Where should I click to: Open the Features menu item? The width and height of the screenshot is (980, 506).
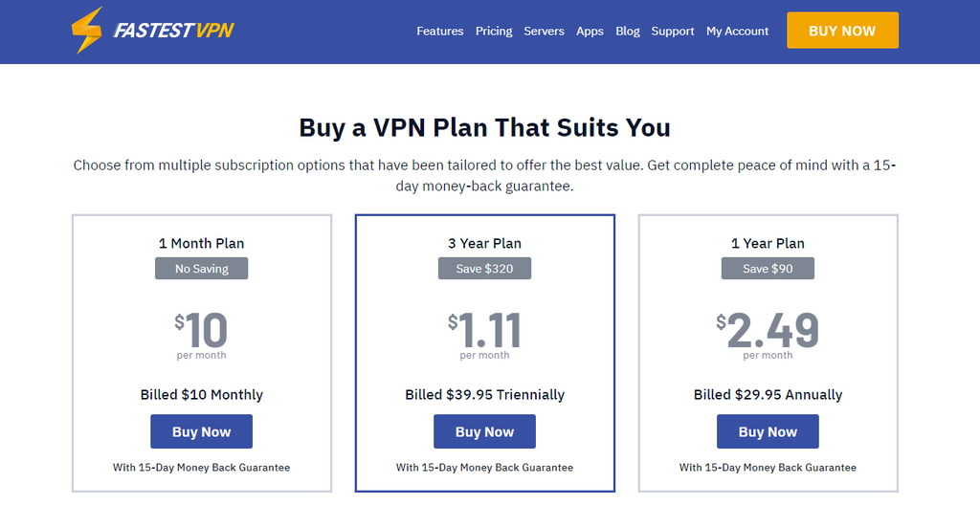tap(440, 32)
